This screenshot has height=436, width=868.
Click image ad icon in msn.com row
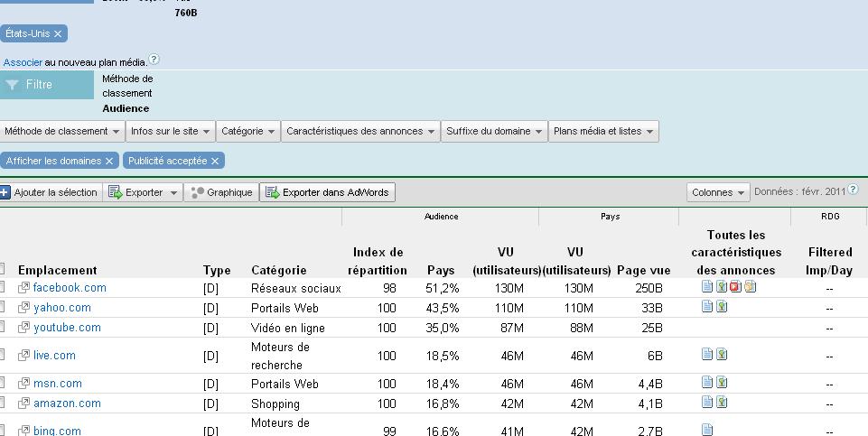[722, 381]
